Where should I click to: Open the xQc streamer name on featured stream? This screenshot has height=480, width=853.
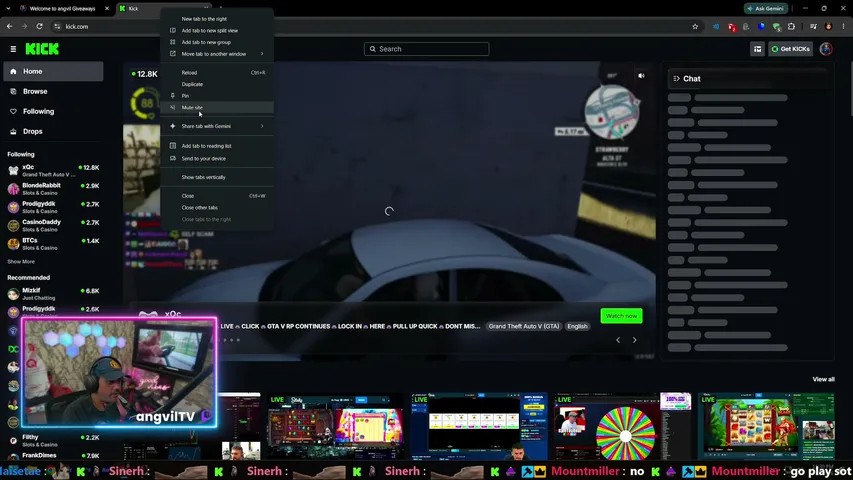pos(173,314)
